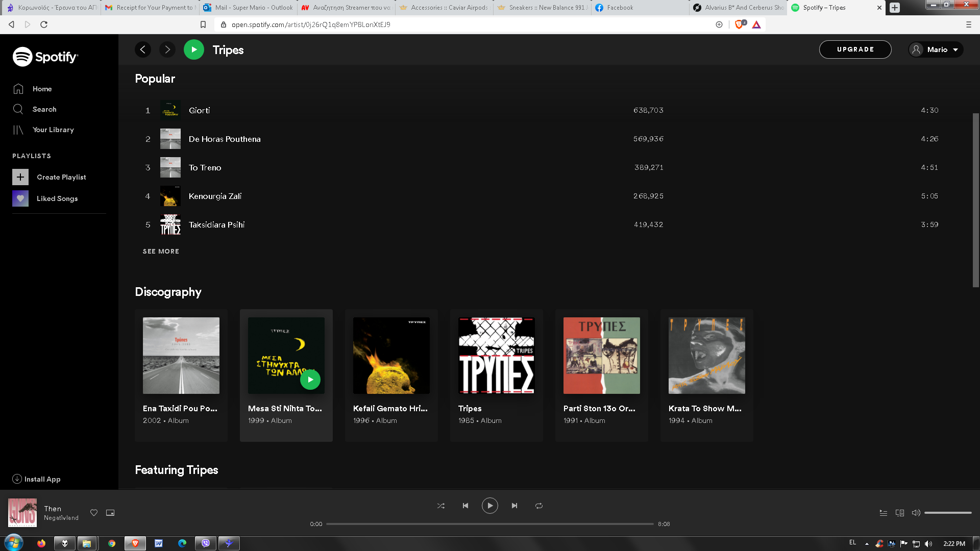
Task: Launch Firefox from the taskbar
Action: click(41, 543)
